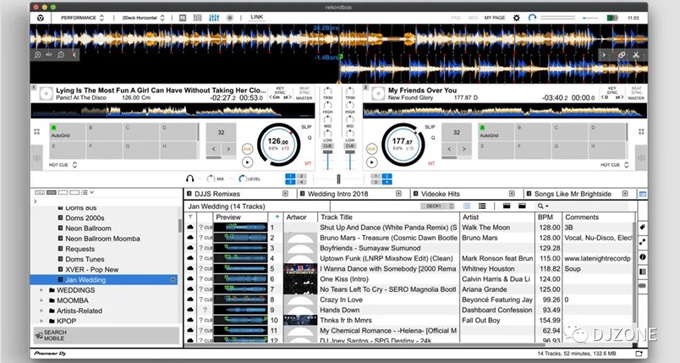Screen dimensions: 680x363
Task: Click the link chain icon on waveform right
Action: [621, 55]
